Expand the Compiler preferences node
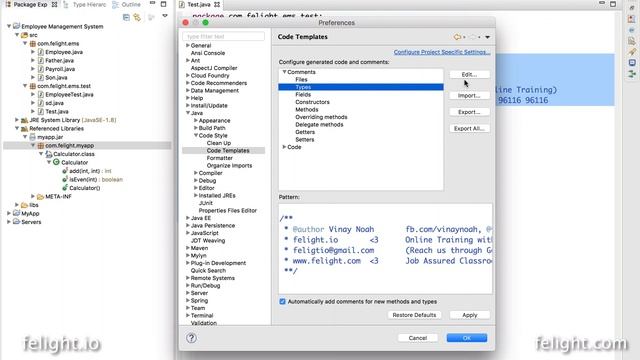Screen dimensions: 640x360 pos(196,173)
